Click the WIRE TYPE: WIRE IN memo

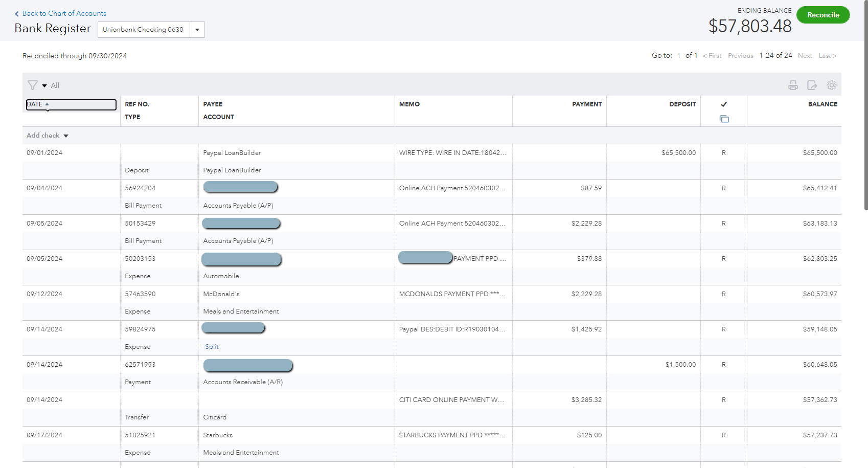tap(453, 153)
